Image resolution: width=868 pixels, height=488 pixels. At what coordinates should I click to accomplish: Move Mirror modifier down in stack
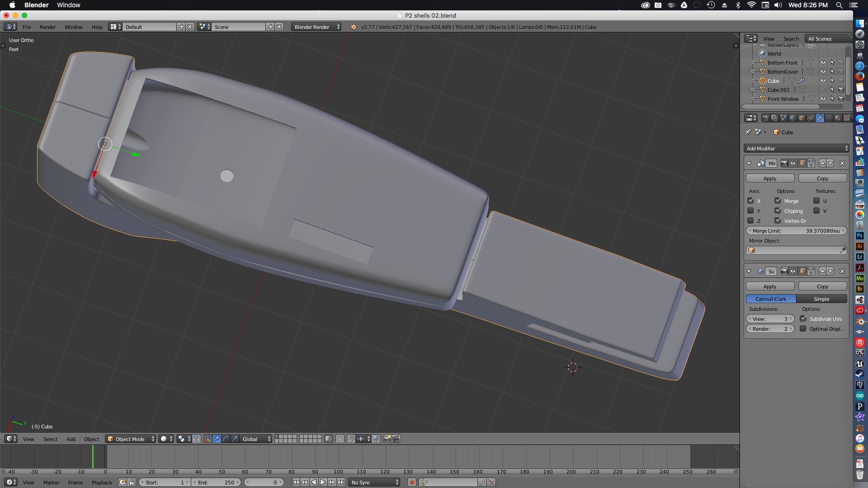click(830, 163)
